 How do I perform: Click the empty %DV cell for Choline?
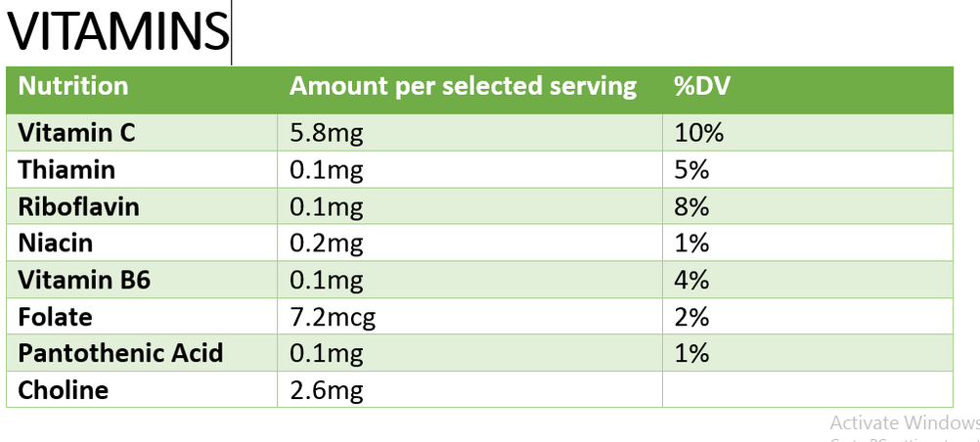807,390
